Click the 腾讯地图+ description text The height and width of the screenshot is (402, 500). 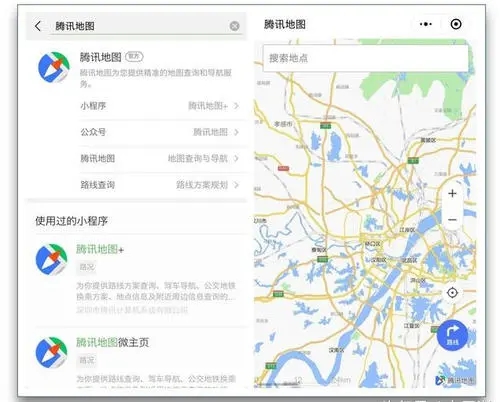click(156, 291)
